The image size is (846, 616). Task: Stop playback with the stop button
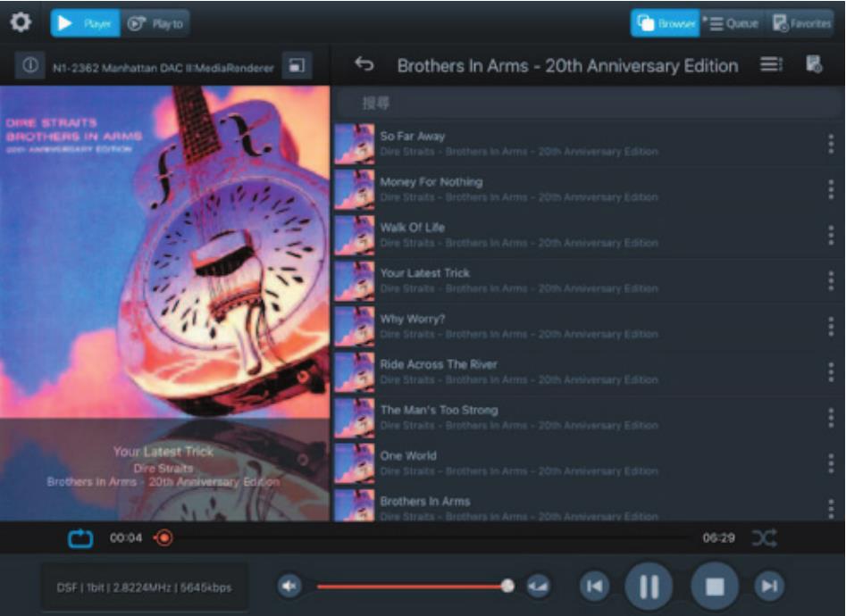pyautogui.click(x=714, y=586)
